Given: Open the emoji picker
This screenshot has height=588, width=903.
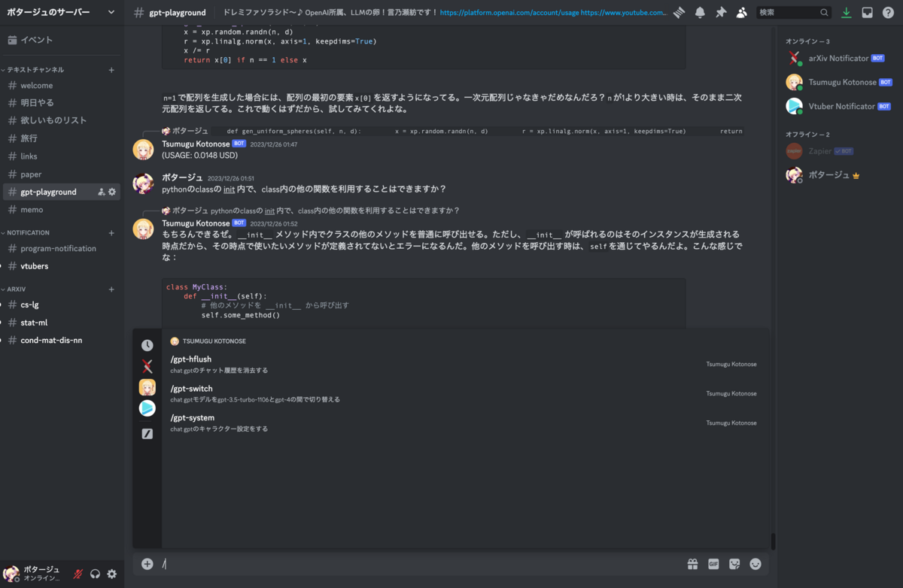Looking at the screenshot, I should [755, 563].
